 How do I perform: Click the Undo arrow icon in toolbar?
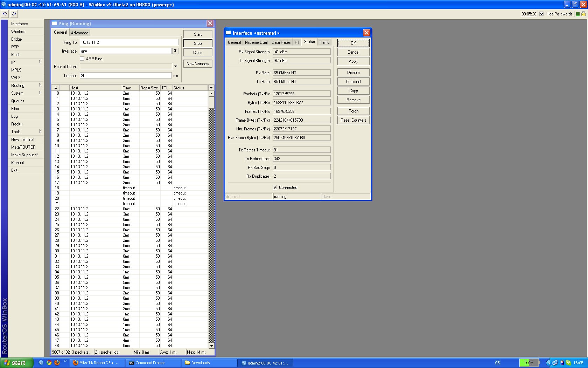tap(5, 14)
